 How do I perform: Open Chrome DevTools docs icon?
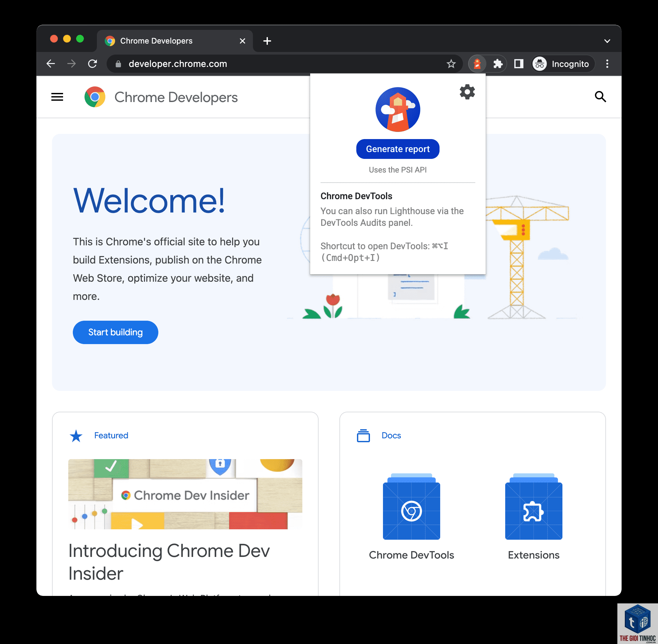[x=411, y=506]
